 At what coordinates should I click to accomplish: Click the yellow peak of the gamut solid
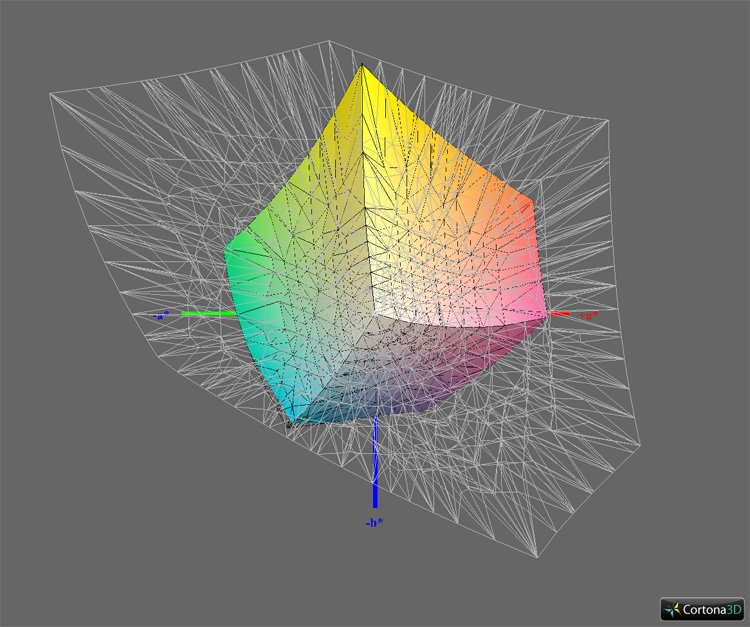364,70
